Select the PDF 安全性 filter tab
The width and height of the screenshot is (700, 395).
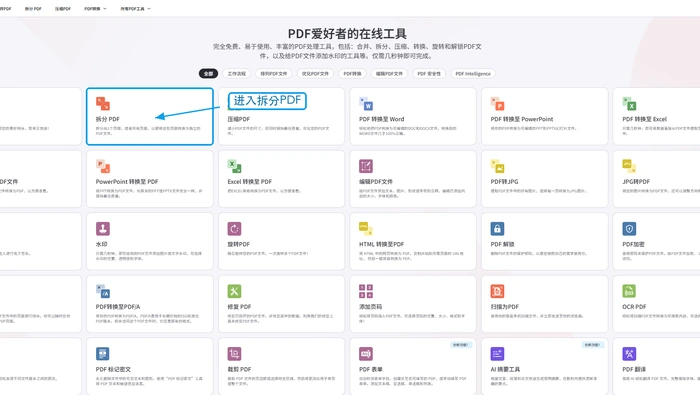pyautogui.click(x=429, y=74)
